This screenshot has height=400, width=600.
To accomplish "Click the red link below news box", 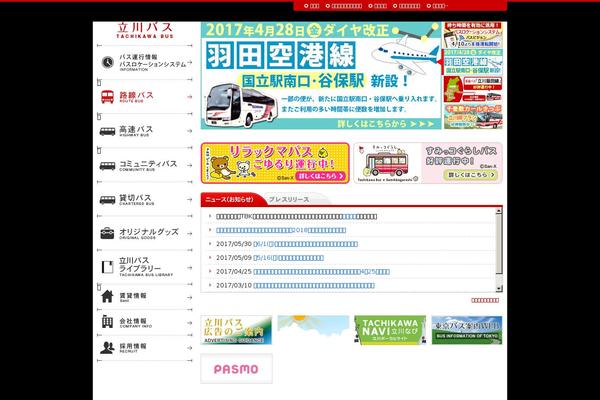I will coord(485,300).
